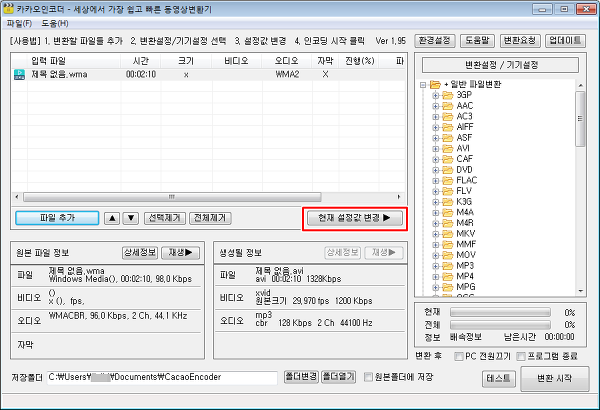
Task: Move selected file down with ▼ button
Action: pyautogui.click(x=131, y=218)
